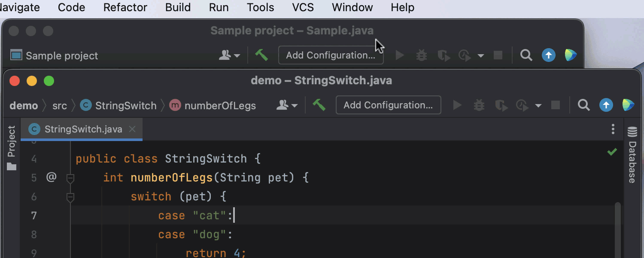This screenshot has width=644, height=258.
Task: Open the VCS menu
Action: pyautogui.click(x=303, y=7)
